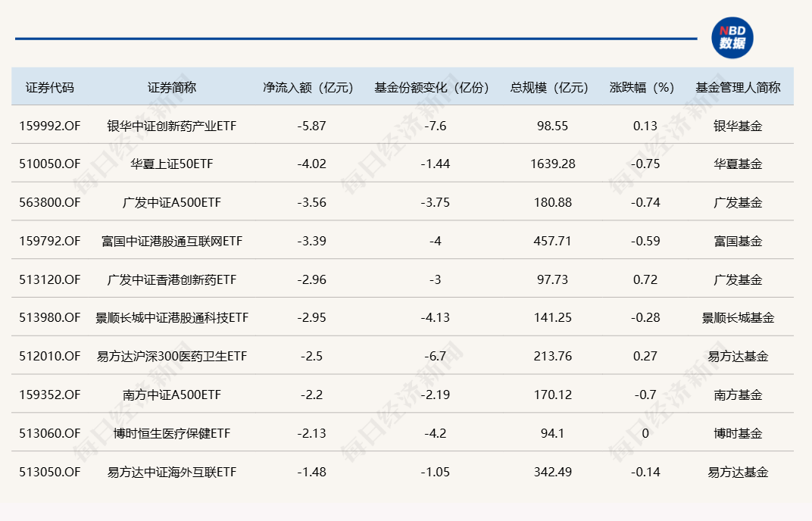This screenshot has width=812, height=521.
Task: Open 易方达中证海外互联ETF fund entry
Action: [172, 473]
